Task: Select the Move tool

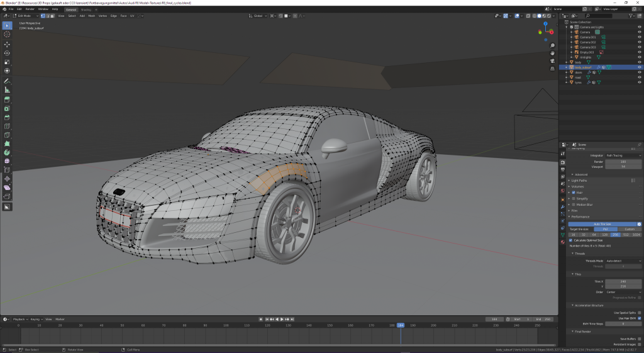Action: pos(7,45)
